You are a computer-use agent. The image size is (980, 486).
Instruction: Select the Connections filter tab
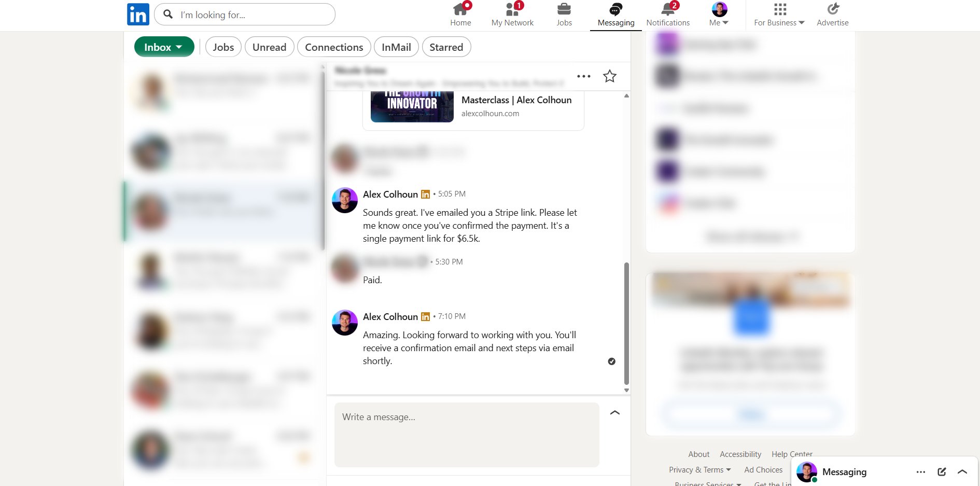(334, 47)
